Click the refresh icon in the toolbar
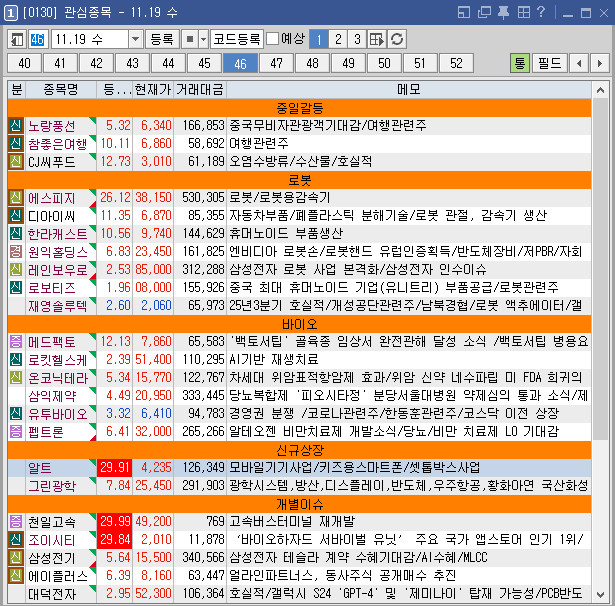This screenshot has height=606, width=615. 397,39
